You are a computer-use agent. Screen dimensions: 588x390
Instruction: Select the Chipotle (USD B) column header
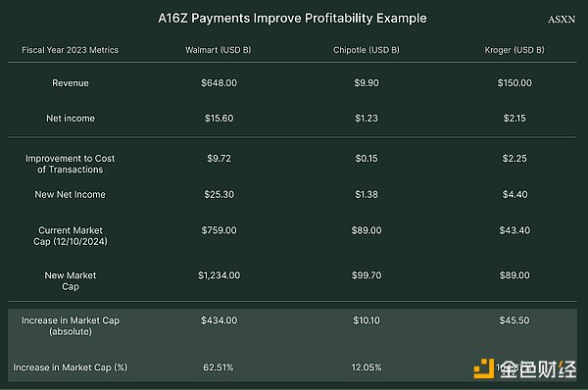(x=367, y=50)
